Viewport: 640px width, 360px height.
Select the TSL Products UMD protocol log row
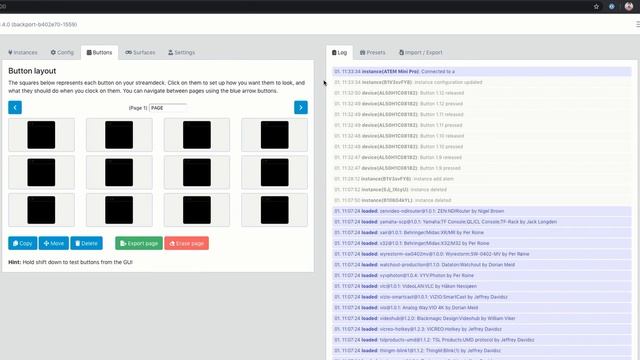pos(482,340)
